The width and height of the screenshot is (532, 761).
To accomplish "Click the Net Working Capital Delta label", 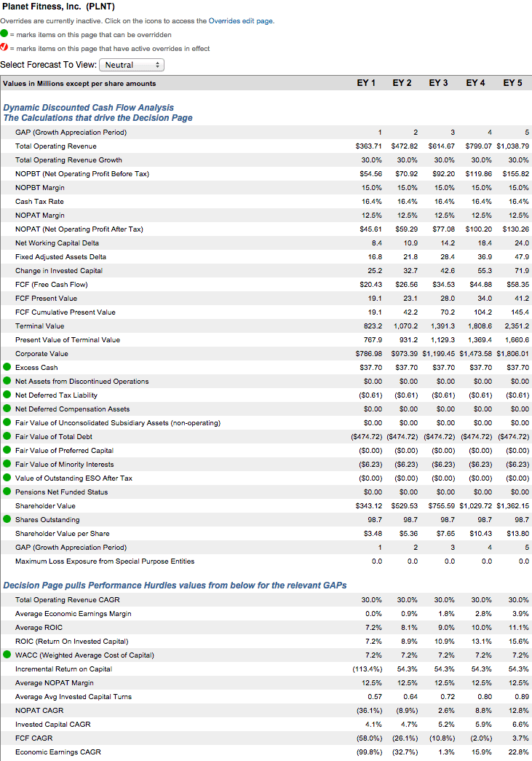I will pyautogui.click(x=57, y=243).
